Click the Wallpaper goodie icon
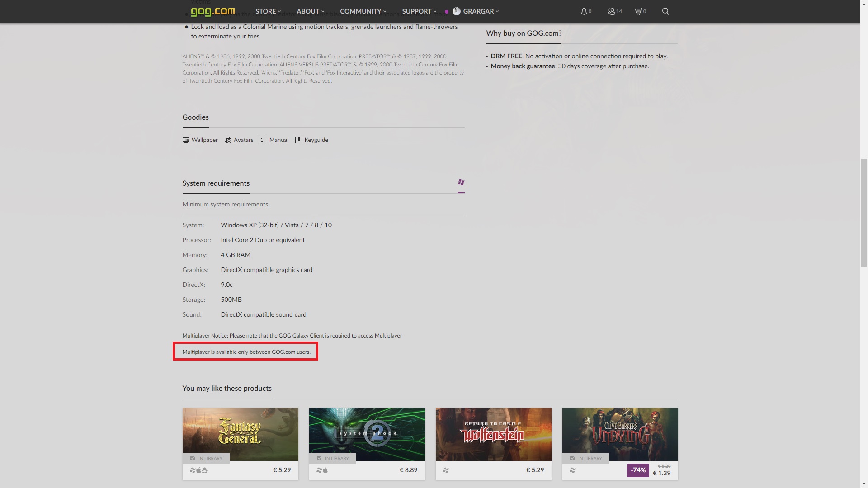This screenshot has height=488, width=868. pos(186,140)
